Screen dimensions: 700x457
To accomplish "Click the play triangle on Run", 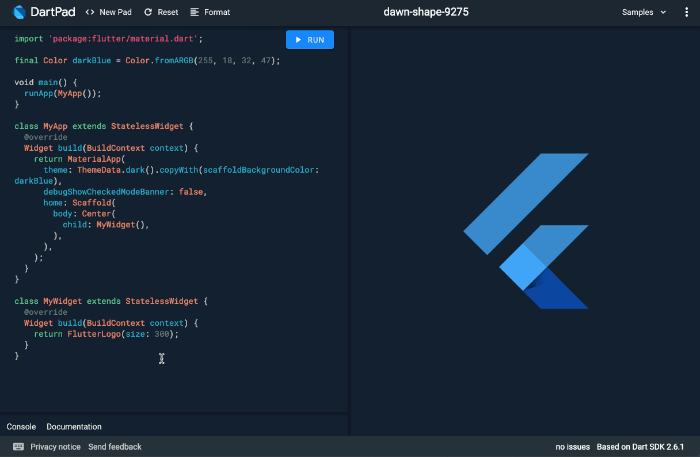I will [x=299, y=40].
